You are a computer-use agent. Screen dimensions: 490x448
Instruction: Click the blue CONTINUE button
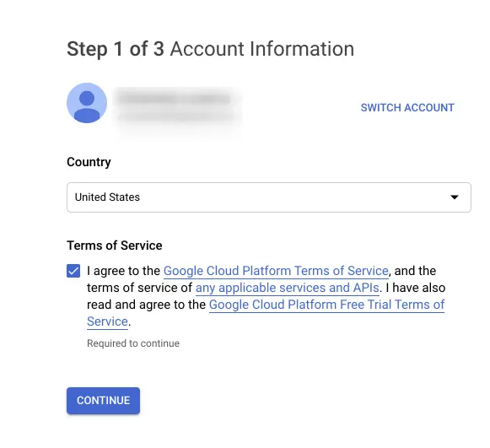[x=103, y=401]
